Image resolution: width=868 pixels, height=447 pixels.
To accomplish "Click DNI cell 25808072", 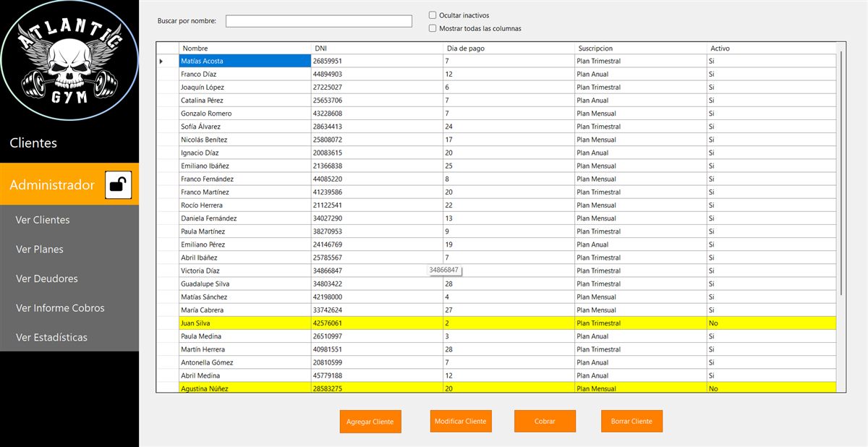I will [x=377, y=140].
